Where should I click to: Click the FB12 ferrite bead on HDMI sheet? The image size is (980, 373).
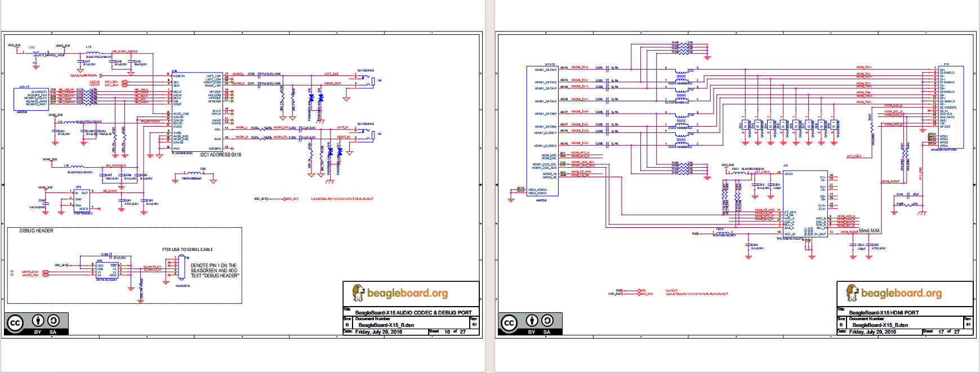pyautogui.click(x=738, y=172)
